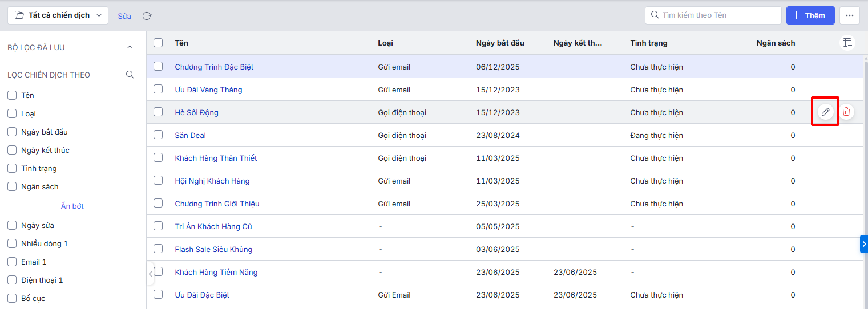Collapse the filter sidebar with left chevron
Screen dimensions: 868x309
point(150,274)
